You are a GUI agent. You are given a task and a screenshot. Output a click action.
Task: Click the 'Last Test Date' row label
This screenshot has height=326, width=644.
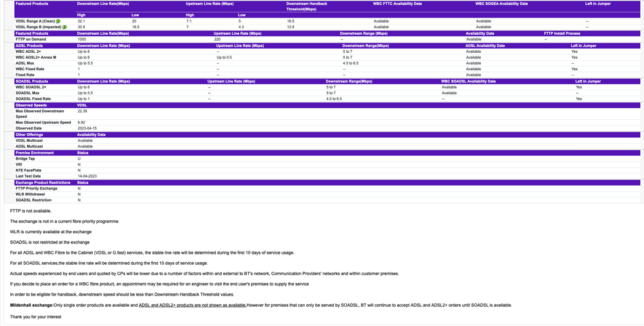click(28, 176)
